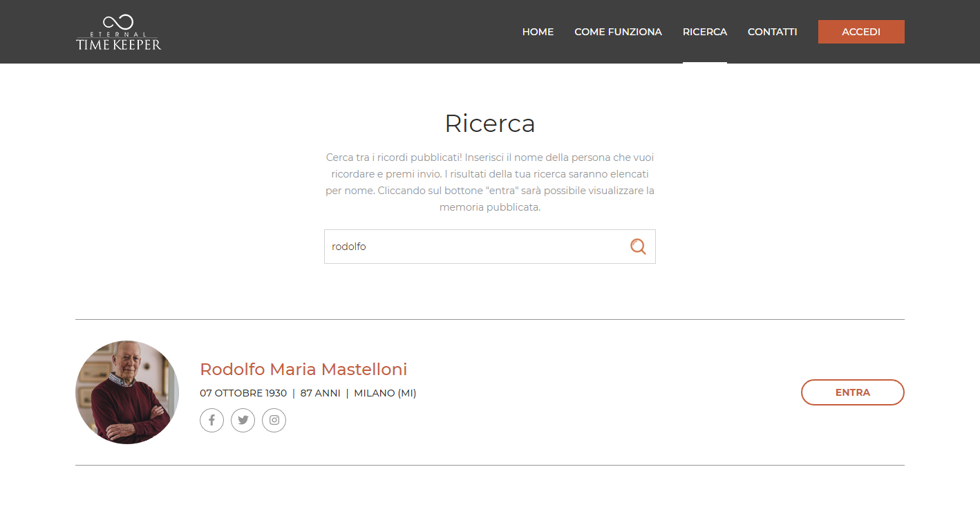Screen dimensions: 980x516
Task: Click the search magnifier icon
Action: click(x=637, y=247)
